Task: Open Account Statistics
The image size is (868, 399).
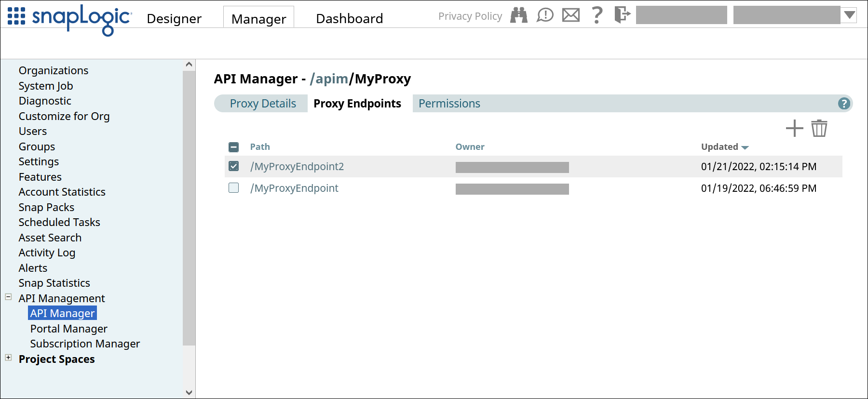Action: click(62, 192)
